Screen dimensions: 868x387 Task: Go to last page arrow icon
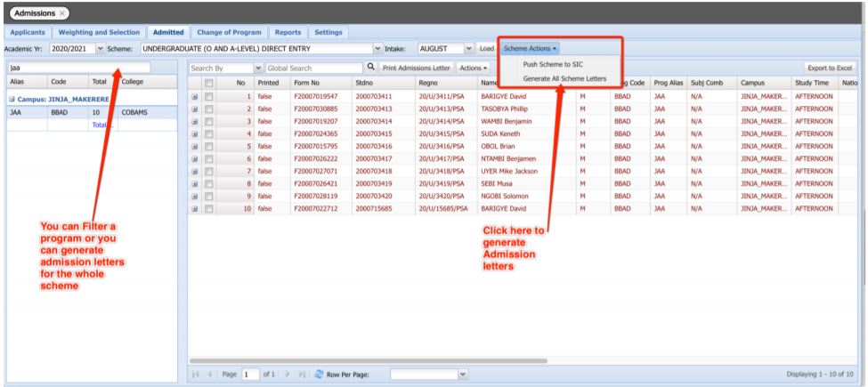[x=301, y=375]
